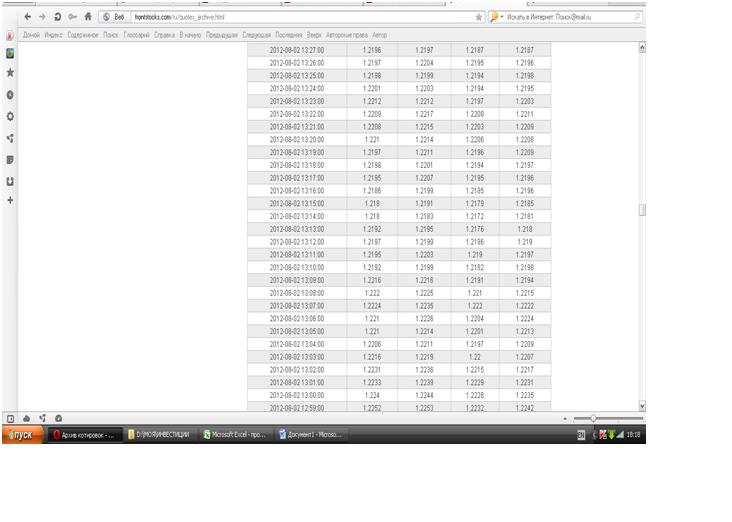Toggle the panel icon in status bar
The width and height of the screenshot is (732, 522).
coord(11,418)
